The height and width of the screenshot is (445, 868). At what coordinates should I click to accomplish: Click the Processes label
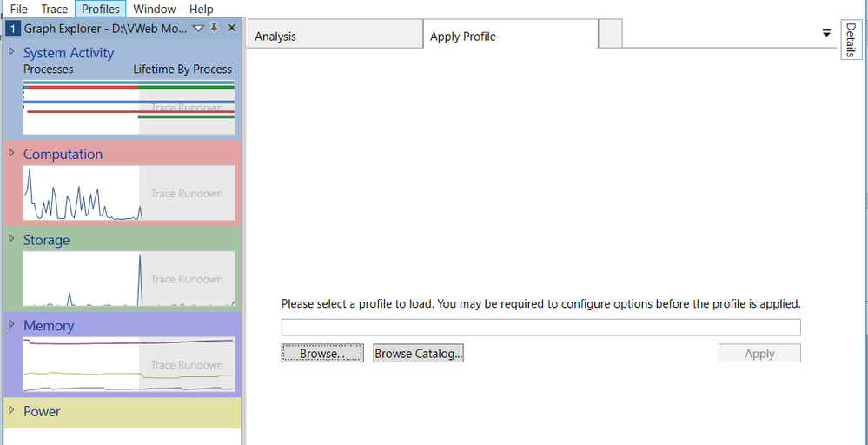pyautogui.click(x=48, y=70)
